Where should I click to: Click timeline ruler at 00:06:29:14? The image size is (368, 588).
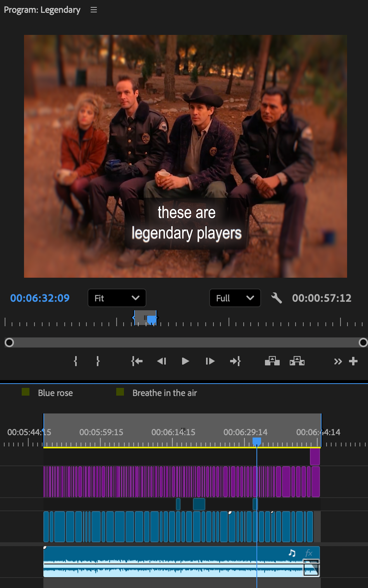point(245,432)
